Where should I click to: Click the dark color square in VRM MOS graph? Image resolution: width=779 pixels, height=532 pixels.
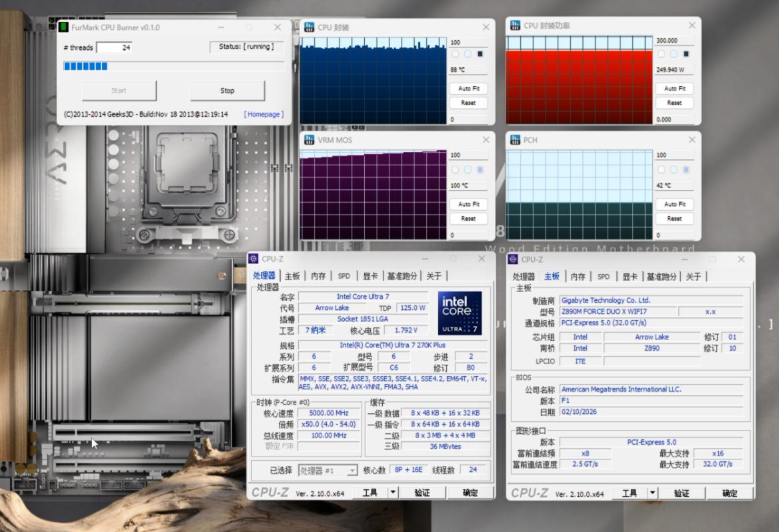point(480,170)
